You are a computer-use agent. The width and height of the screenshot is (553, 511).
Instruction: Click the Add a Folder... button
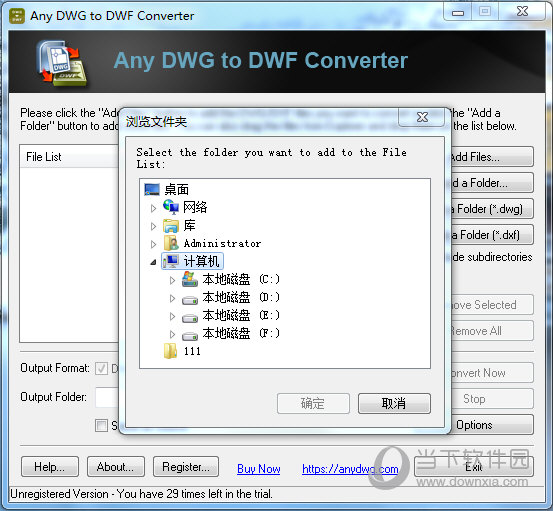492,183
